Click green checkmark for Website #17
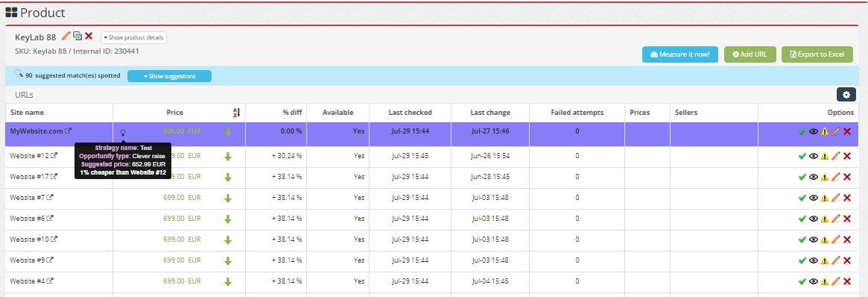 [802, 177]
